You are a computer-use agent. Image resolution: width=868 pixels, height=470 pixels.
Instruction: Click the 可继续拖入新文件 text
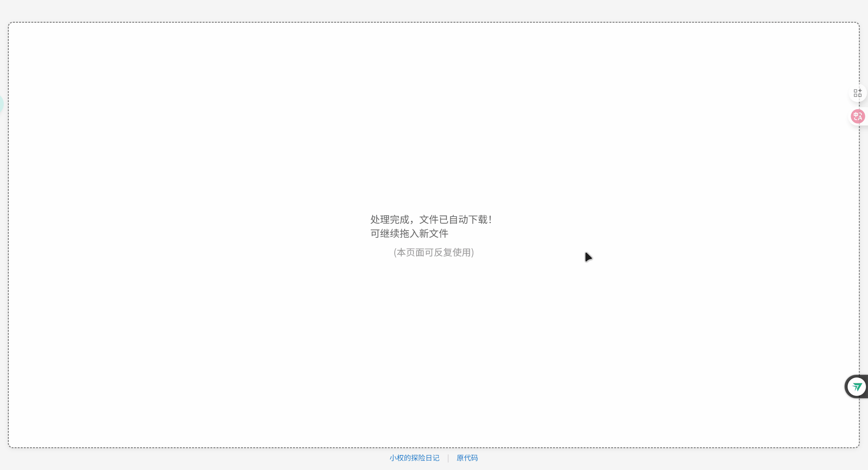tap(409, 234)
